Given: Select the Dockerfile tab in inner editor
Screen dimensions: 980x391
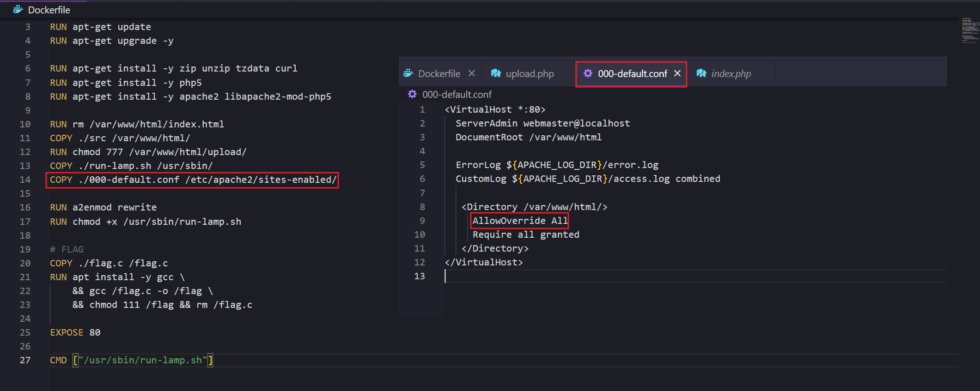Looking at the screenshot, I should (439, 74).
